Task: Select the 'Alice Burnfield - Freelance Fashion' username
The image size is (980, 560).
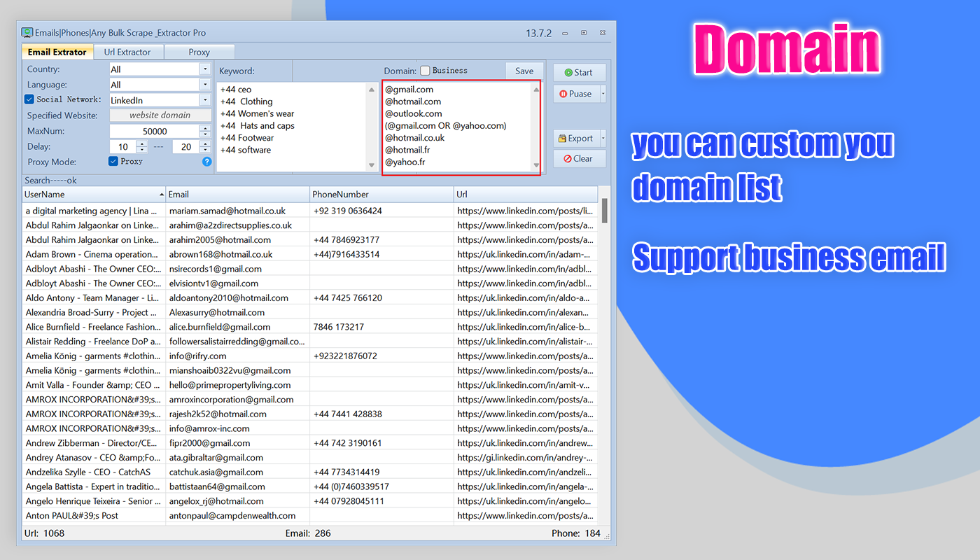Action: [92, 327]
